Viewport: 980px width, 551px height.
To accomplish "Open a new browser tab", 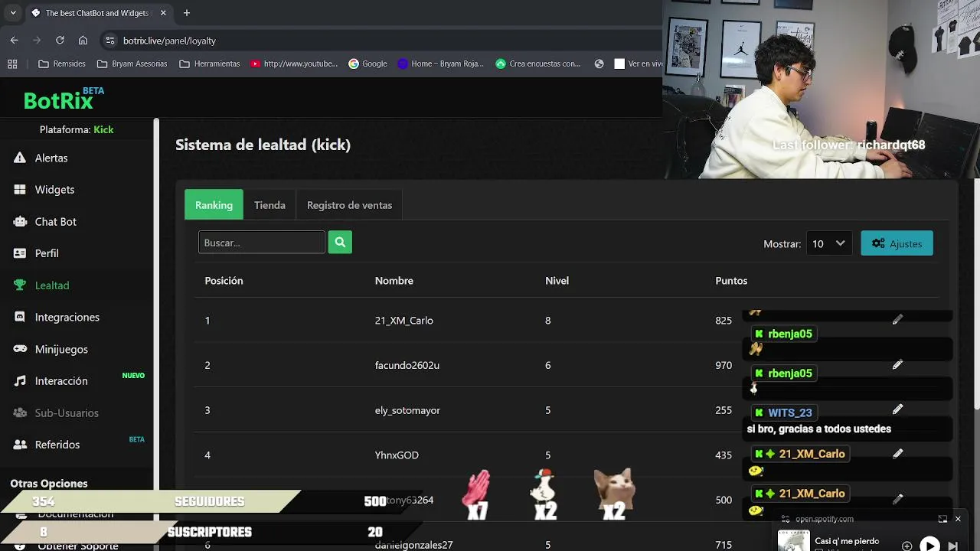I will coord(186,13).
